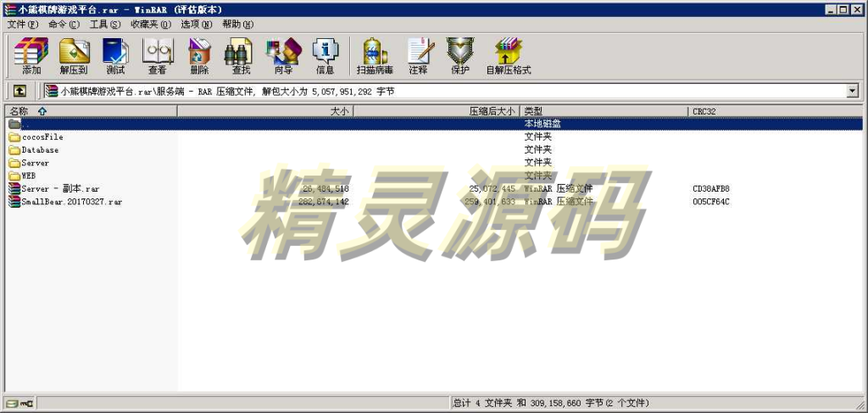Click WinRAR icon in title bar

9,9
